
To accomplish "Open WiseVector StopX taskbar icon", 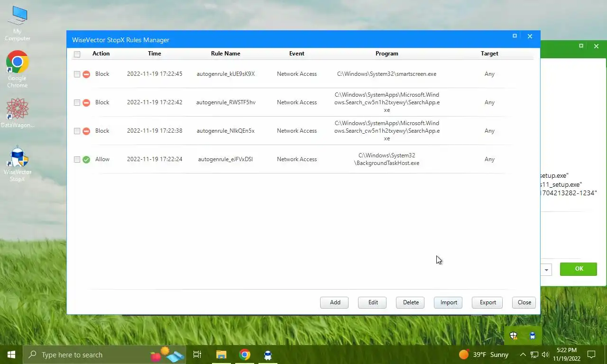I will [x=268, y=355].
